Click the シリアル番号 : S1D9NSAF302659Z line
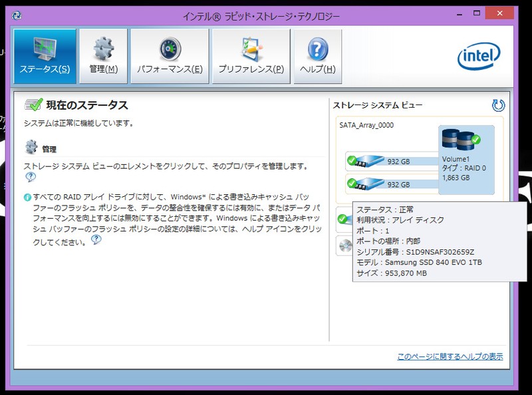Image resolution: width=532 pixels, height=395 pixels. (x=415, y=252)
